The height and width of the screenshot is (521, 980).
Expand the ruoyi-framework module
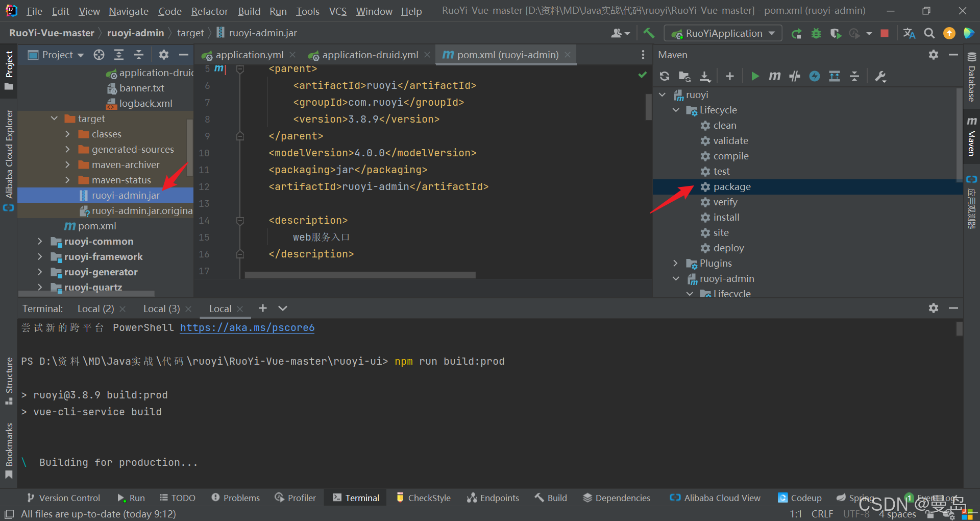40,256
